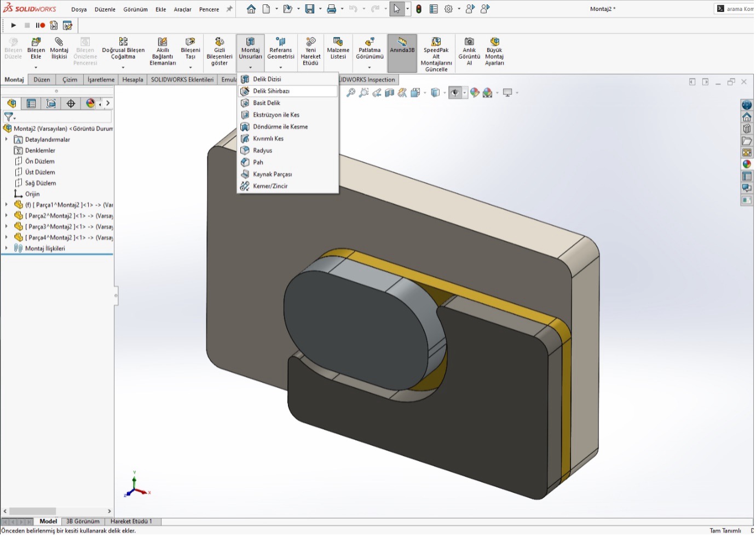Open Bileşen Ekle dropdown arrow

click(x=36, y=68)
